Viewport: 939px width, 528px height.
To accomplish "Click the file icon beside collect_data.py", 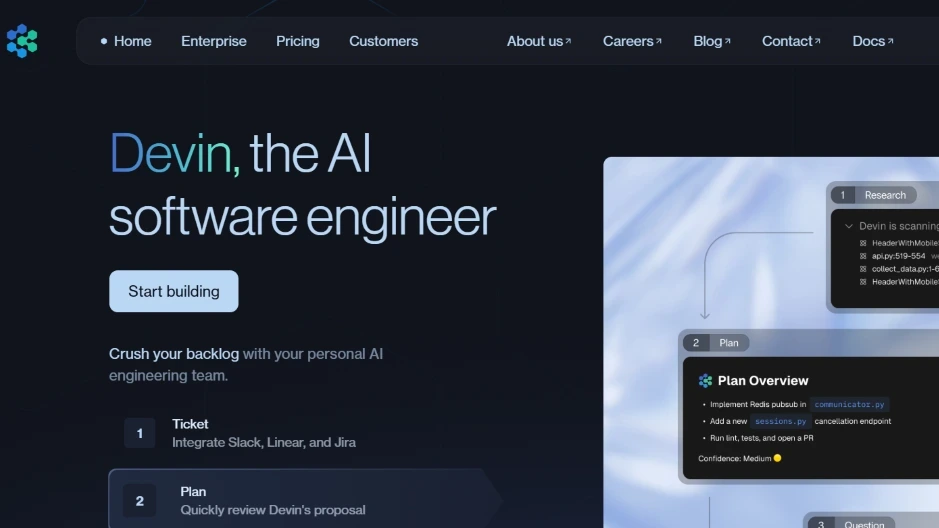I will 863,269.
